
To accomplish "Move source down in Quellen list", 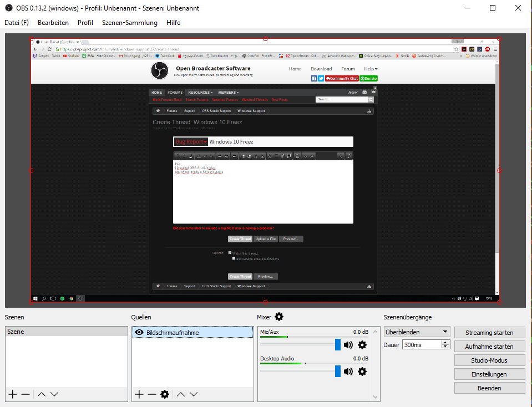I will click(194, 394).
